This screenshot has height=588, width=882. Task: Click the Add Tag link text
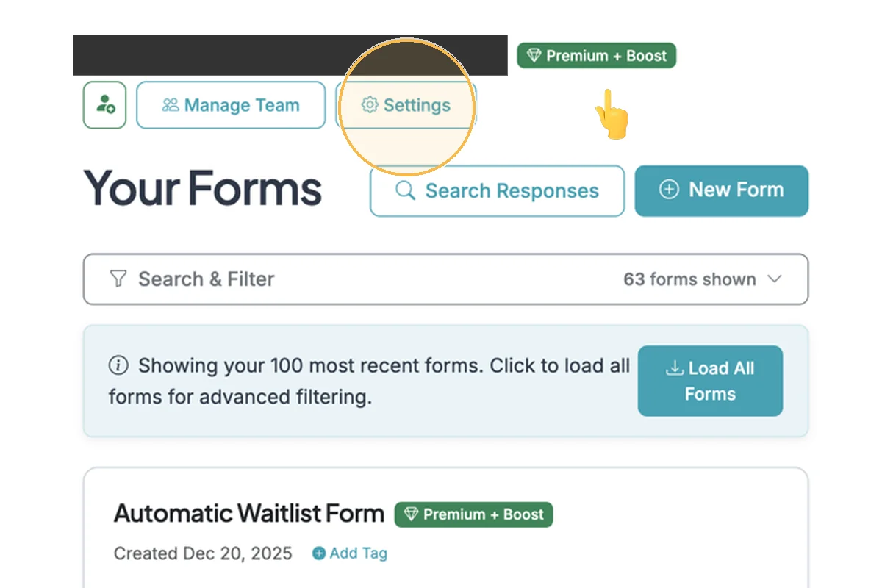click(358, 553)
